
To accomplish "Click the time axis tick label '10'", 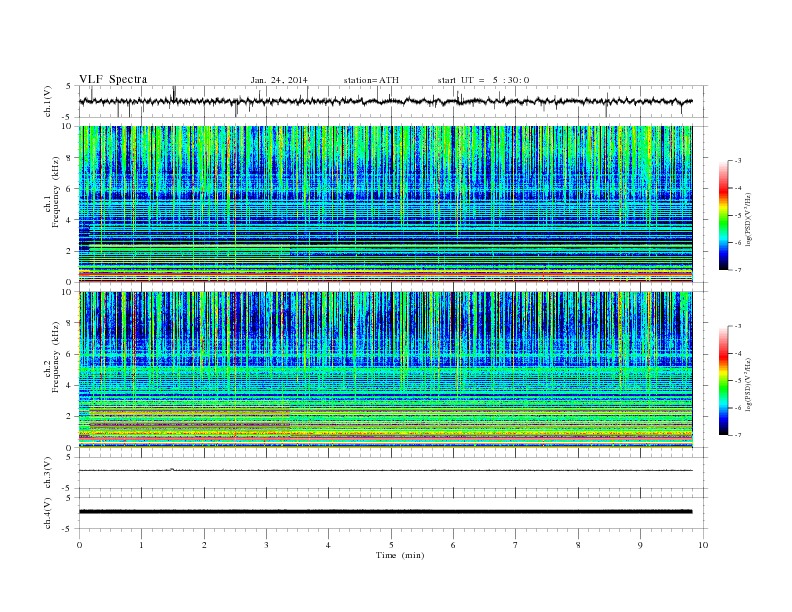I will click(x=703, y=545).
